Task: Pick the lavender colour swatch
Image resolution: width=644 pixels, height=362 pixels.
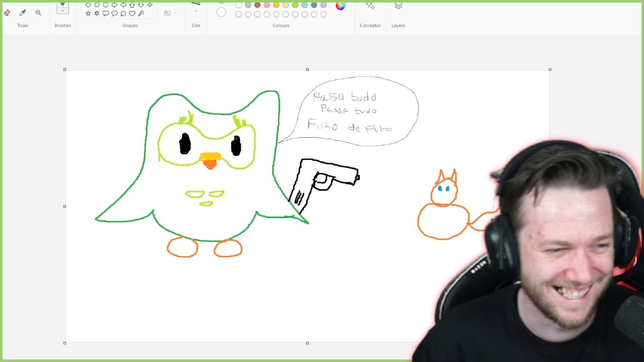Action: [x=324, y=5]
